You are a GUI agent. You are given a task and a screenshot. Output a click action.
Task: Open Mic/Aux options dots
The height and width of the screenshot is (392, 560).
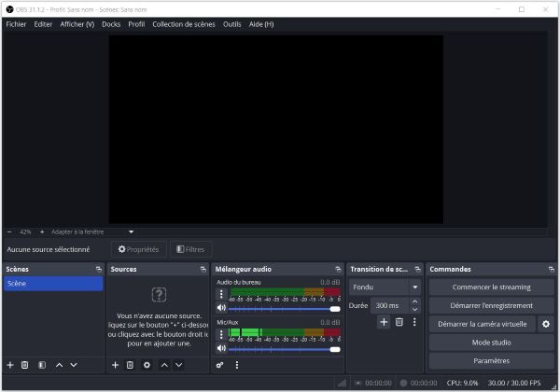pyautogui.click(x=221, y=334)
